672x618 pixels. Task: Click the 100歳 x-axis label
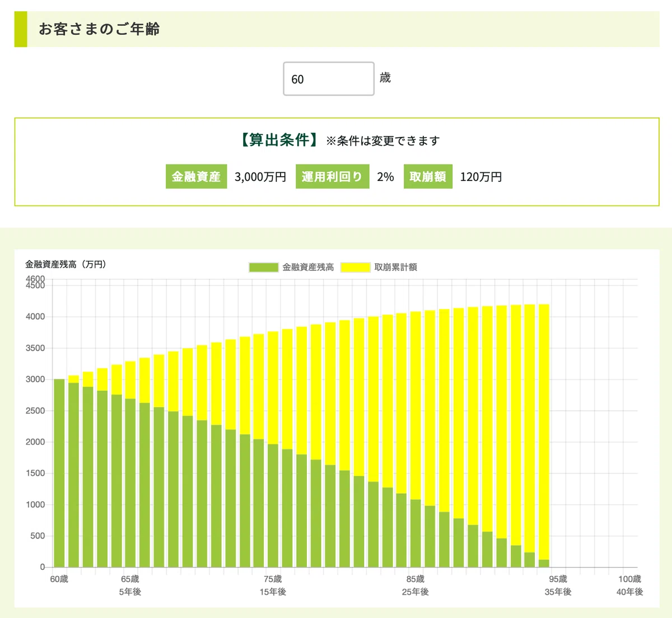coord(630,579)
